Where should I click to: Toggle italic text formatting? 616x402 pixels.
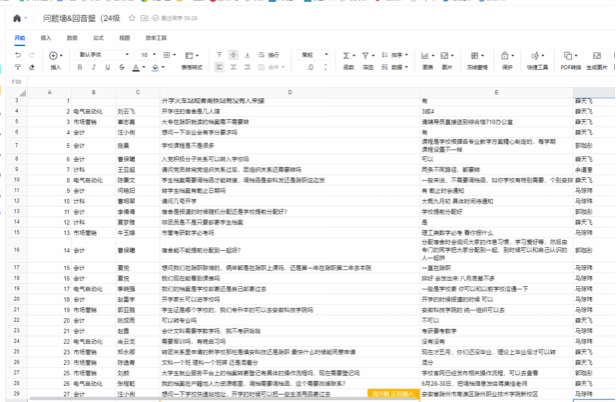click(91, 68)
